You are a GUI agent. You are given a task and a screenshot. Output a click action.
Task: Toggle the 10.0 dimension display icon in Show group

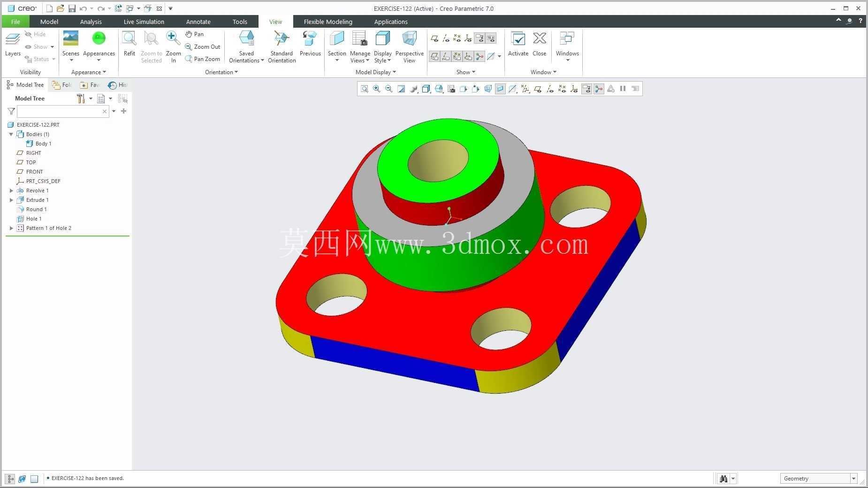[491, 38]
